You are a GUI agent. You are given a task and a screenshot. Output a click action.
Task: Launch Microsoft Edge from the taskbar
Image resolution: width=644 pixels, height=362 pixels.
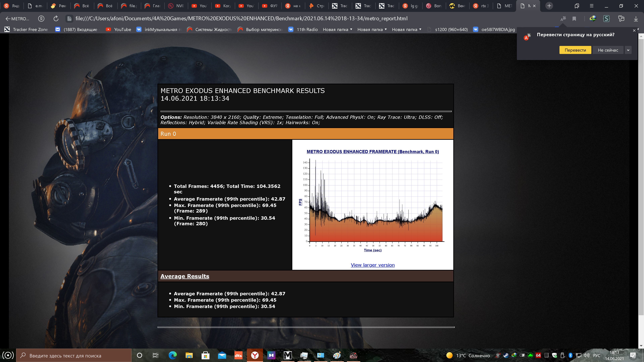click(173, 355)
